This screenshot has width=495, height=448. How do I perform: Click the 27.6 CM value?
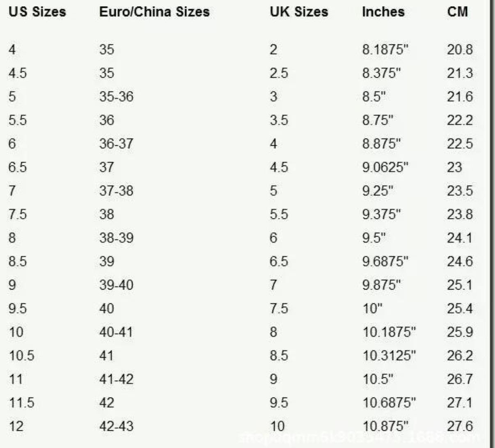pyautogui.click(x=460, y=426)
